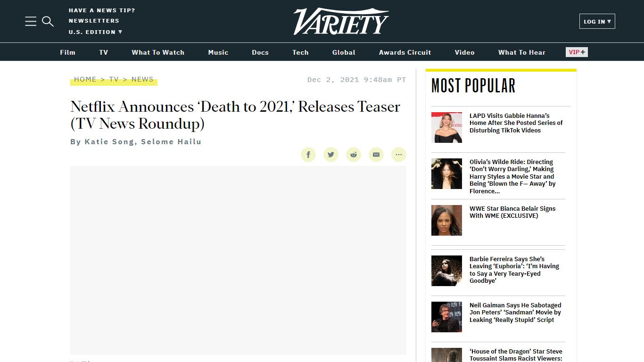Image resolution: width=644 pixels, height=362 pixels.
Task: Click TV in the breadcrumb
Action: (114, 79)
